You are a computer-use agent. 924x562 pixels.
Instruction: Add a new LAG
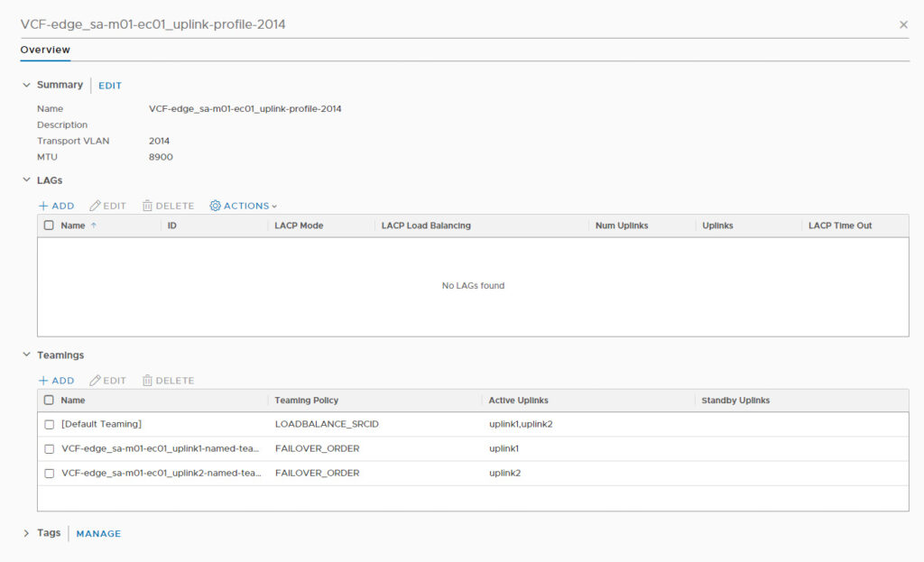point(57,206)
